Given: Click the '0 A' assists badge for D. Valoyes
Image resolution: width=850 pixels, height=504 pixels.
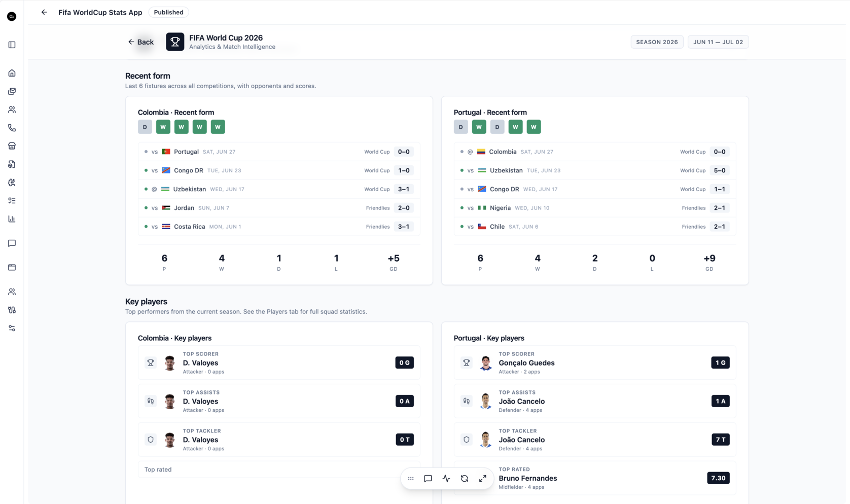Looking at the screenshot, I should point(405,401).
